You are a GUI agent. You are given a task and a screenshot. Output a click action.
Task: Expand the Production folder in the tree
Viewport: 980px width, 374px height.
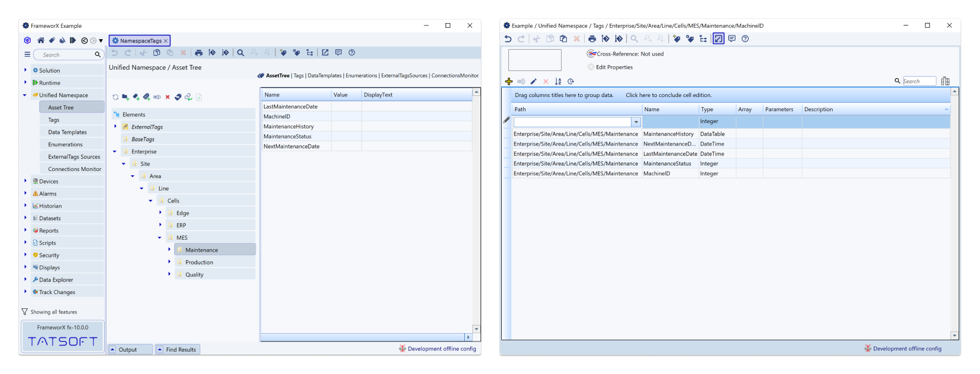tap(169, 262)
